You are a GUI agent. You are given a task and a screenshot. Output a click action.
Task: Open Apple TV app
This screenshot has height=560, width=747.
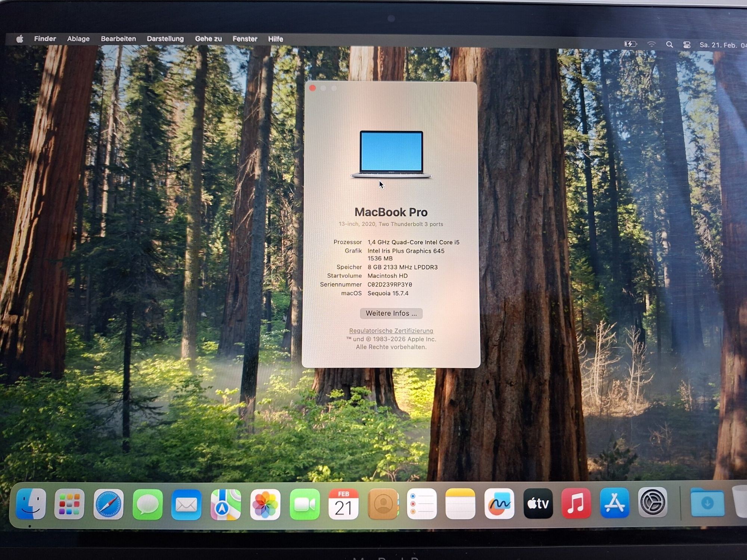[538, 503]
